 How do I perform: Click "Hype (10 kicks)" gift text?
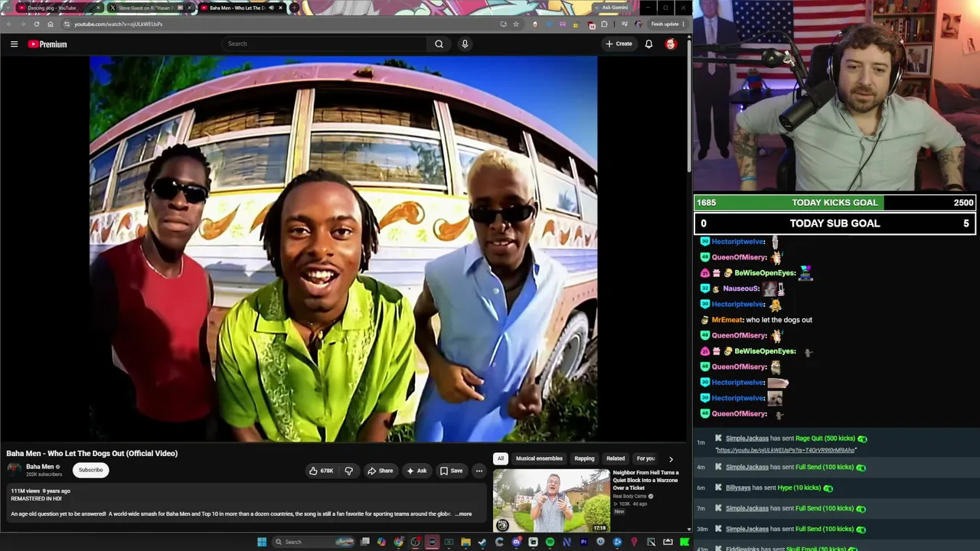800,487
